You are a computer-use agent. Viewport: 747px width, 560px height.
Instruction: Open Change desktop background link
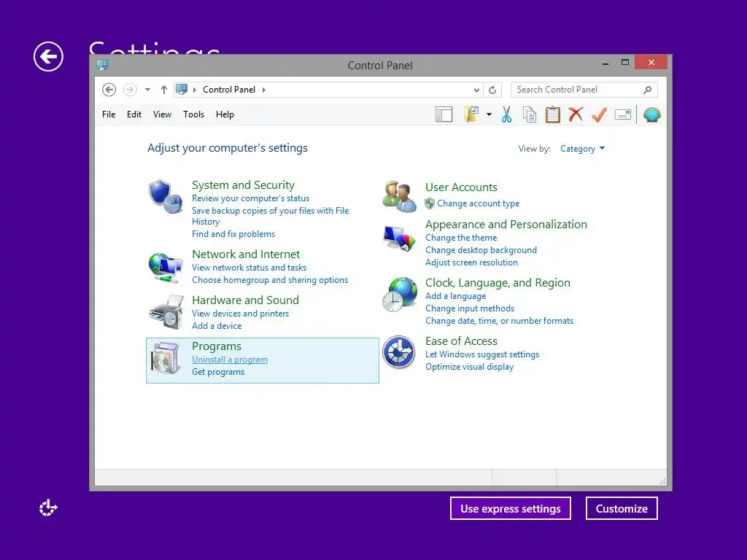coord(481,250)
